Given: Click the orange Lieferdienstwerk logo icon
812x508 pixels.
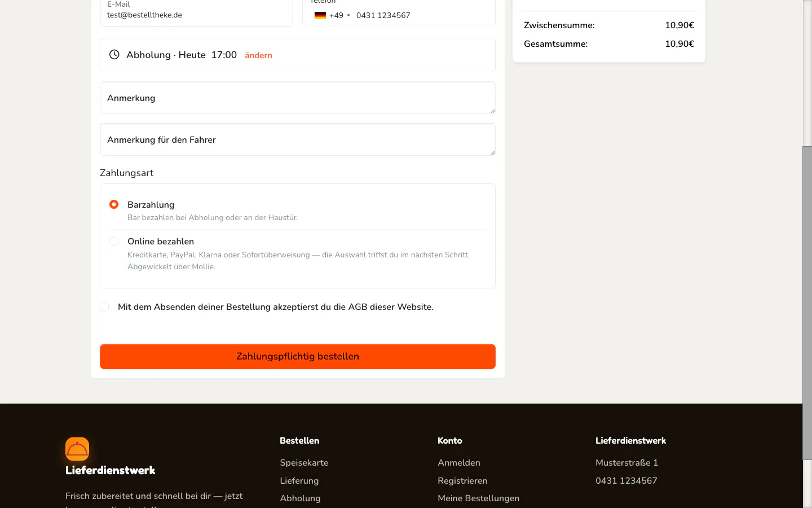Looking at the screenshot, I should click(77, 449).
